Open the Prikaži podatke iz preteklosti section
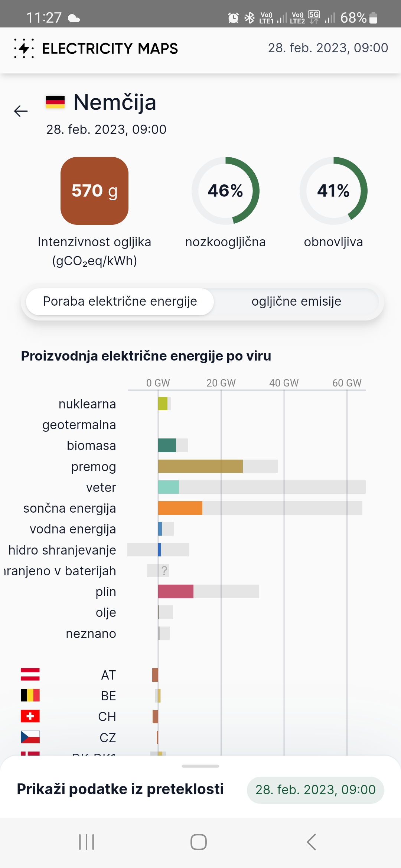The height and width of the screenshot is (868, 401). [120, 789]
